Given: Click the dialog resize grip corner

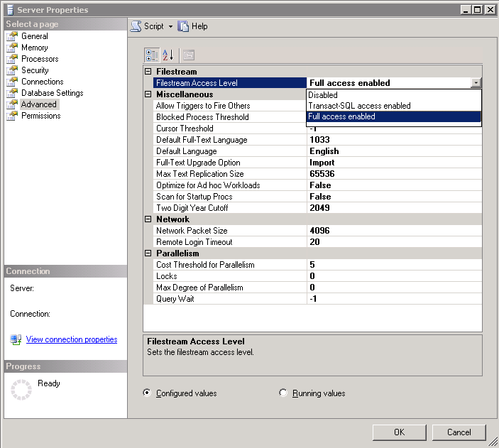Looking at the screenshot, I should (493, 442).
